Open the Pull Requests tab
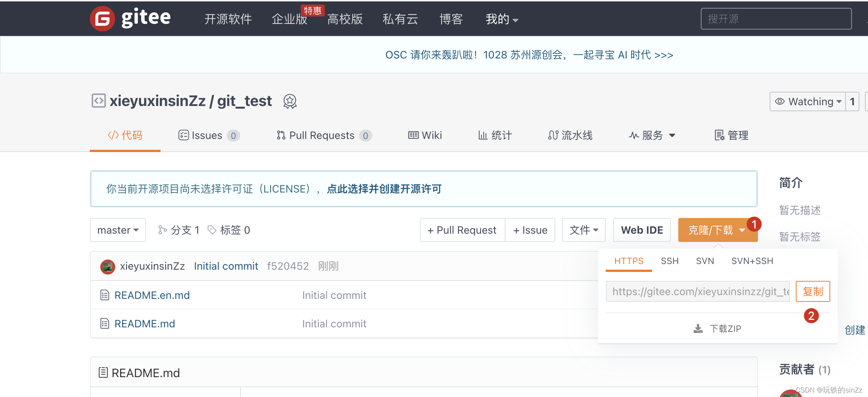The height and width of the screenshot is (397, 868). pos(324,135)
